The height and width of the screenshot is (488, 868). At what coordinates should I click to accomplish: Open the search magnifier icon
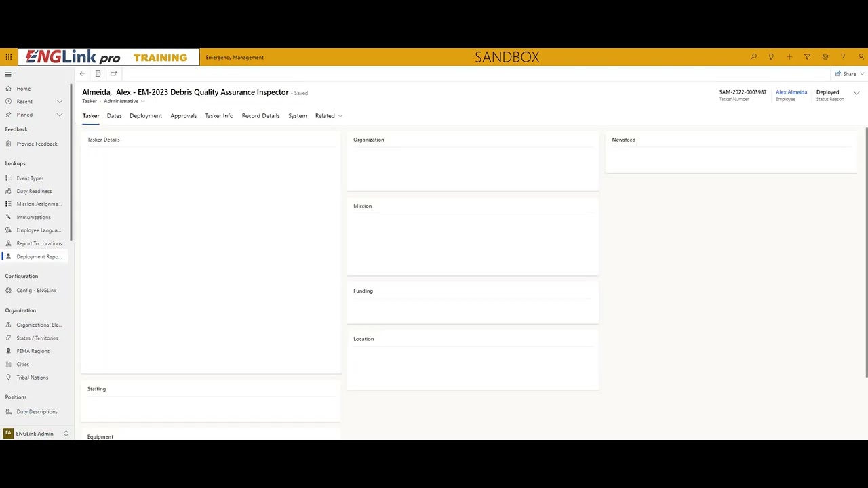click(x=753, y=57)
